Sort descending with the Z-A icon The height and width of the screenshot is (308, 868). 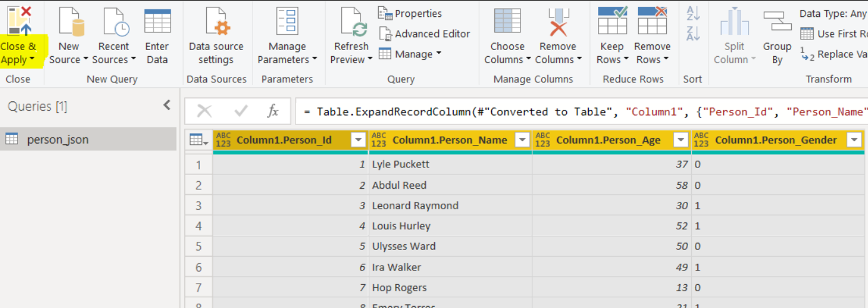pos(692,34)
